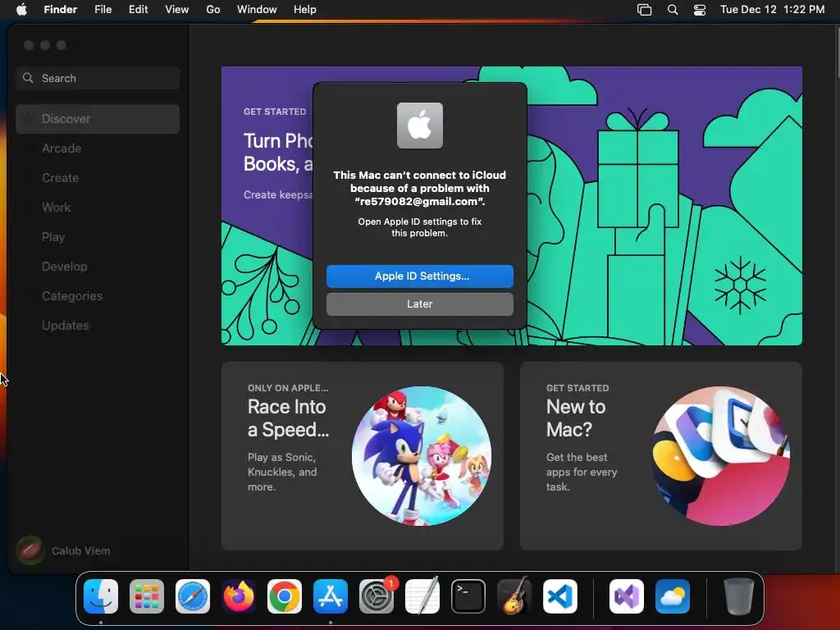Open Google Chrome in the dock
This screenshot has height=630, width=840.
pos(285,596)
